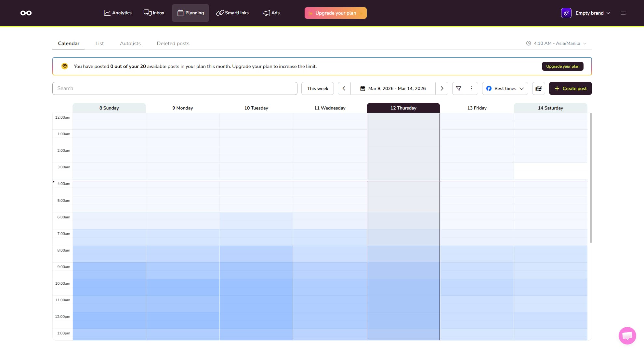Viewport: 644px width, 351px height.
Task: Click This week to return to current week
Action: click(x=317, y=88)
